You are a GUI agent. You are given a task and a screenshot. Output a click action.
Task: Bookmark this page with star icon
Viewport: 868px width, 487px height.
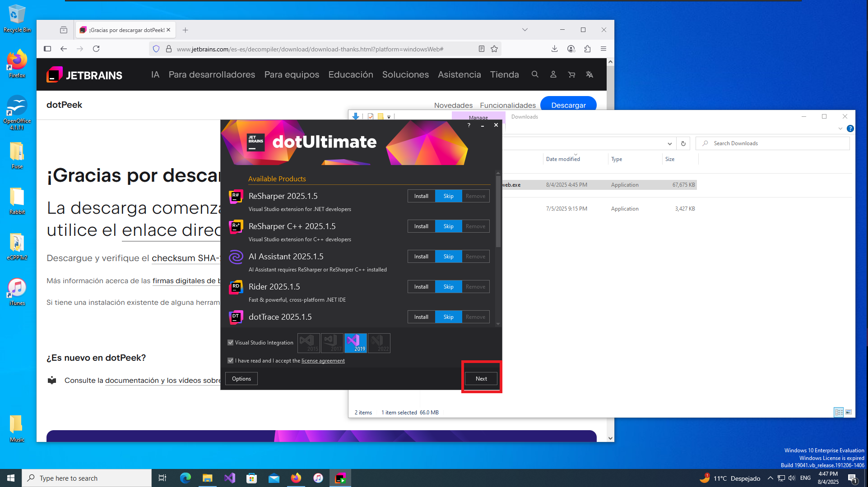[x=494, y=49]
